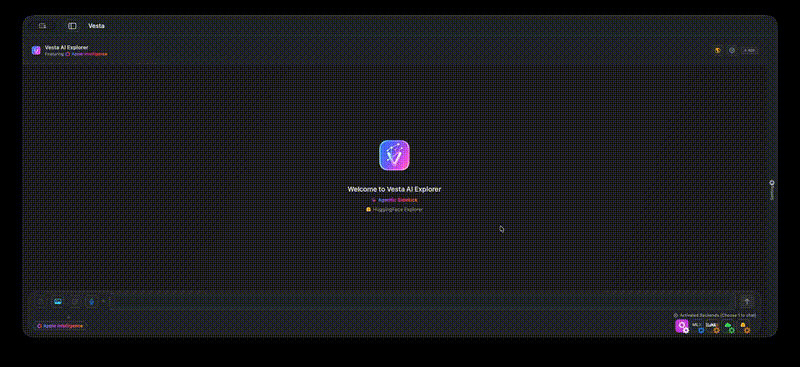The width and height of the screenshot is (800, 367).
Task: Click the blue microphone icon by the input
Action: click(91, 302)
